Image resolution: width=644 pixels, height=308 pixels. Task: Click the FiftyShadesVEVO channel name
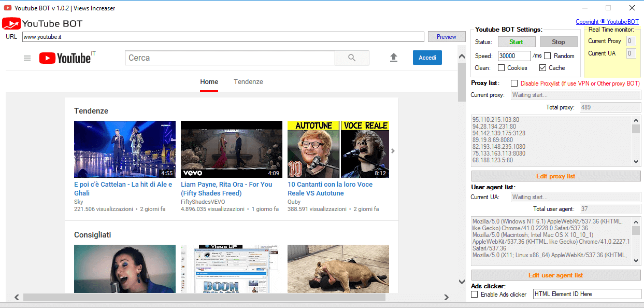203,202
